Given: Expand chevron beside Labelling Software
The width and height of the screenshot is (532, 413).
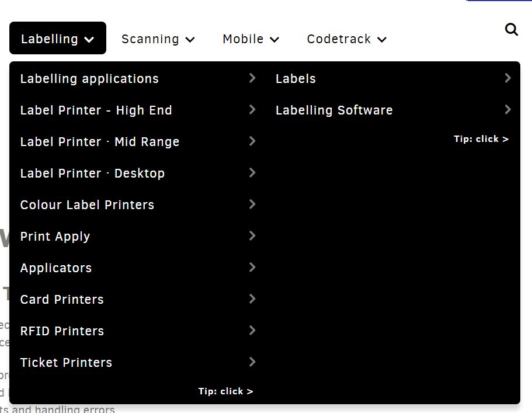Looking at the screenshot, I should click(x=507, y=110).
